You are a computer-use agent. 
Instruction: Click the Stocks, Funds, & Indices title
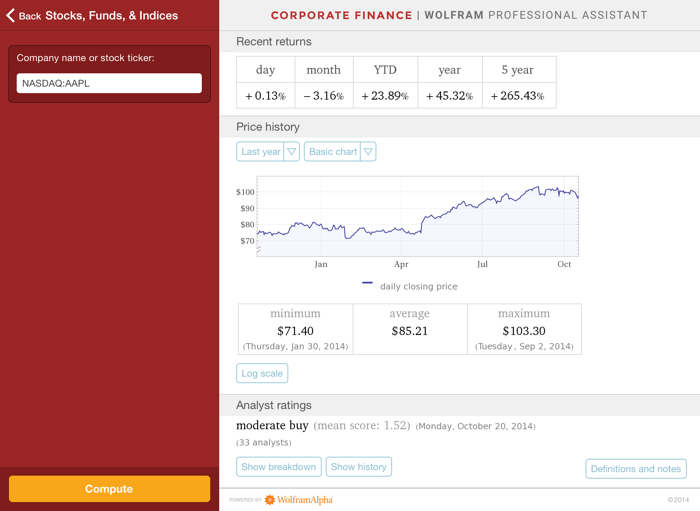112,16
